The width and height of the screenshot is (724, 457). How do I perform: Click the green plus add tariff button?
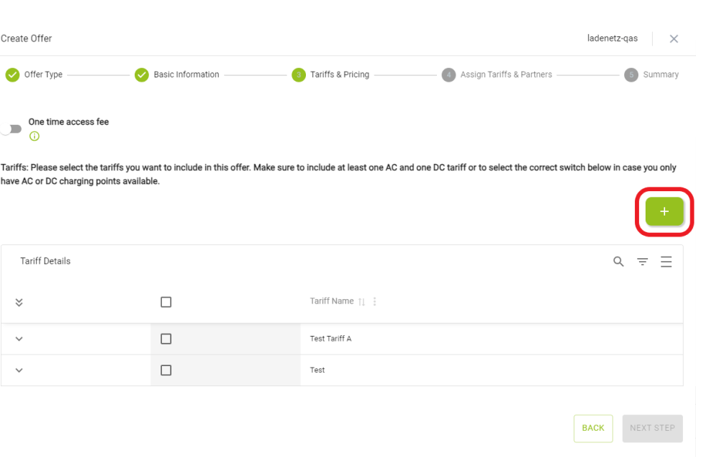[x=664, y=211]
